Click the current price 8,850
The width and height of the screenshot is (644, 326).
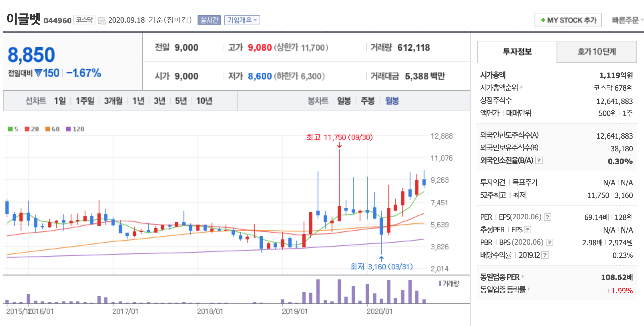(31, 55)
